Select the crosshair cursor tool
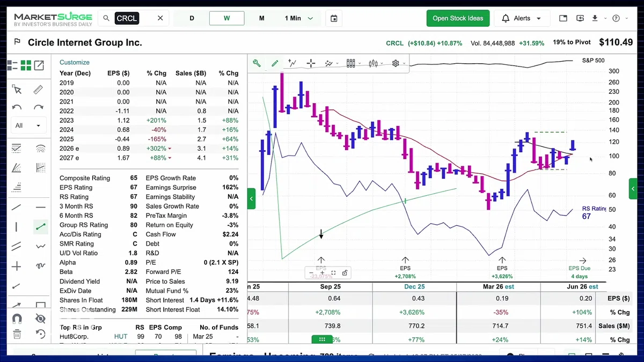 [x=311, y=63]
